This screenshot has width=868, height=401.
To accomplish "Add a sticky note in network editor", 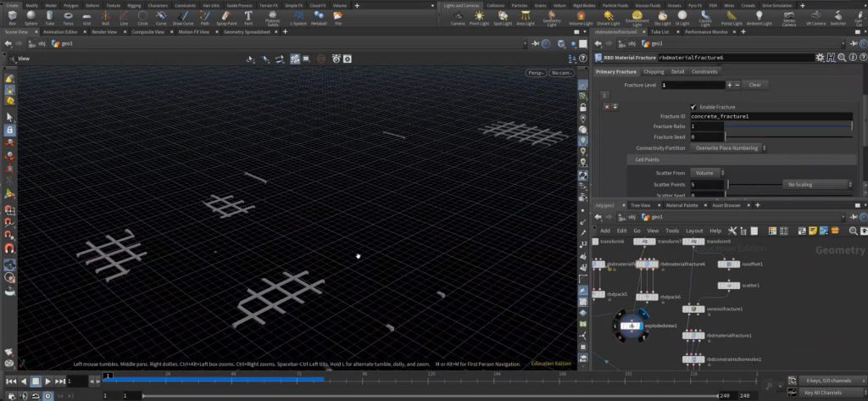I will click(x=813, y=231).
